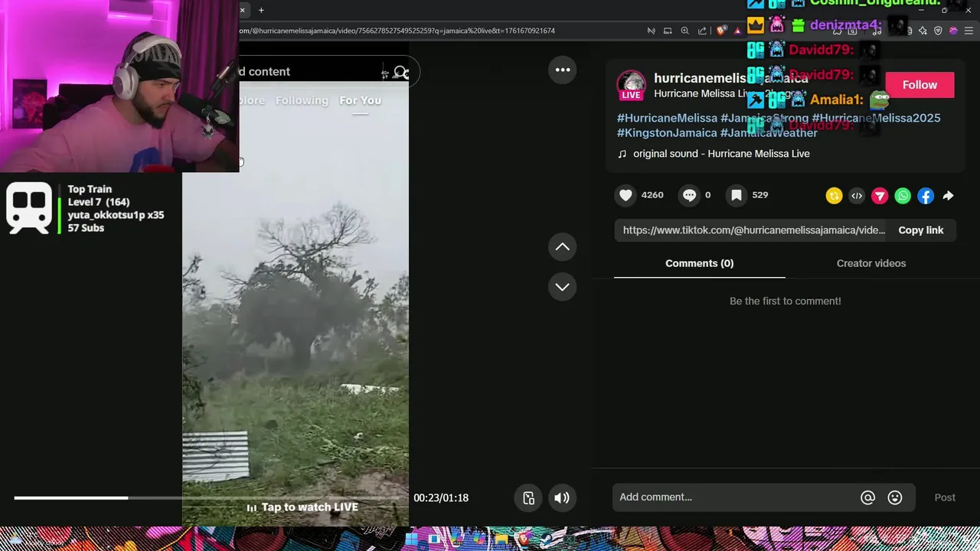Mute the video with the speaker icon
980x551 pixels.
coord(562,497)
